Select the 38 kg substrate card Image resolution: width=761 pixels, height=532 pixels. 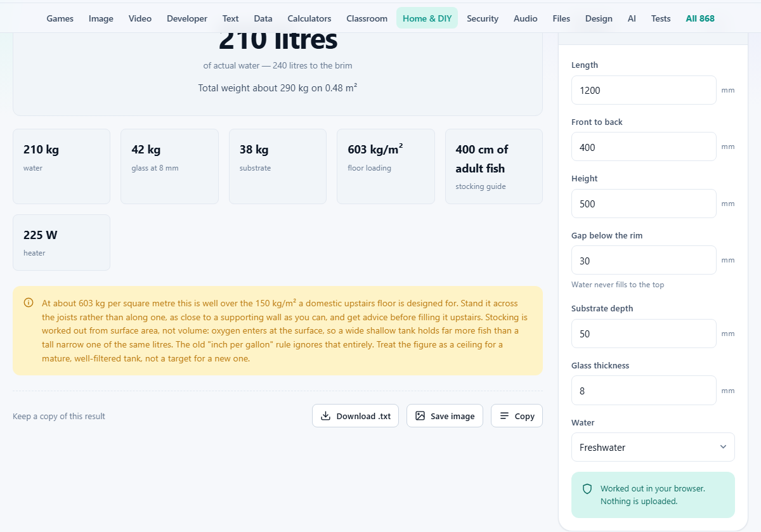[278, 167]
